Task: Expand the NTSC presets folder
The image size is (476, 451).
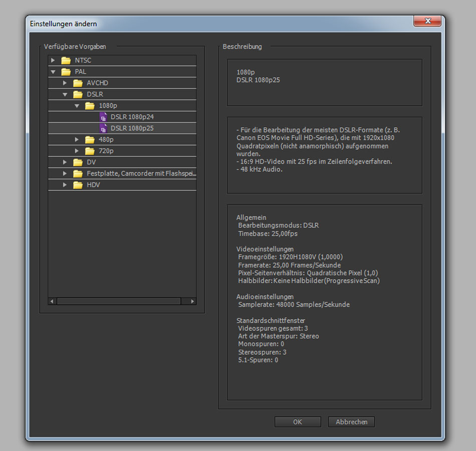Action: 53,60
